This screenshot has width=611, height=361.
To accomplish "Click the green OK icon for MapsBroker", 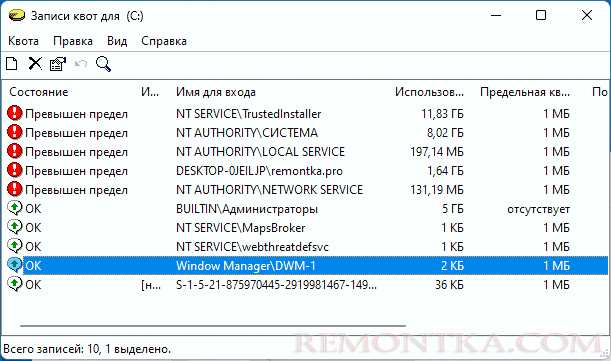I will pos(14,227).
